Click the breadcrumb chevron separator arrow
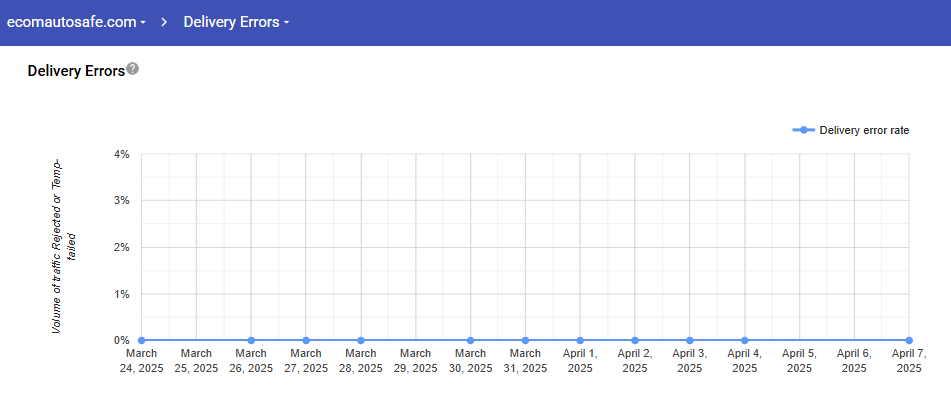Viewport: 951px width, 395px height. pyautogui.click(x=164, y=22)
